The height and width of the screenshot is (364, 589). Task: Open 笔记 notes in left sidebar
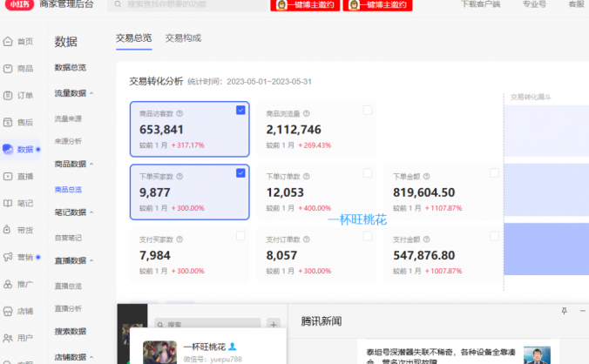tap(18, 204)
